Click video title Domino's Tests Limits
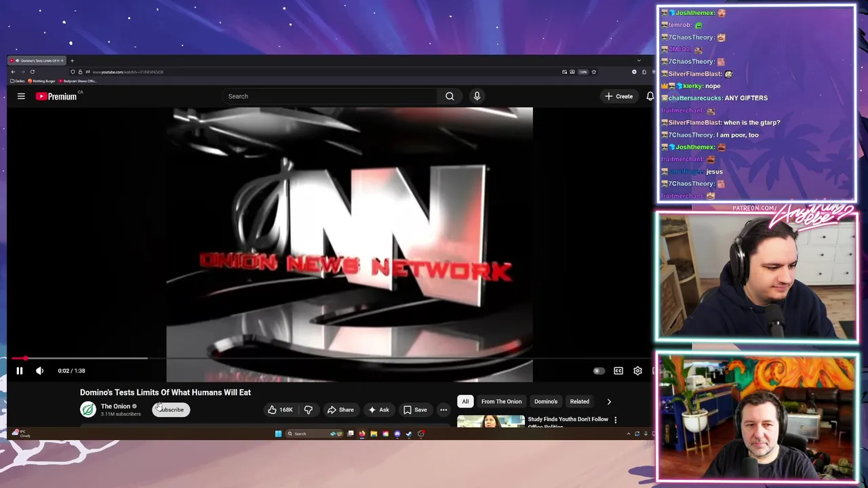The height and width of the screenshot is (488, 868). pyautogui.click(x=165, y=392)
